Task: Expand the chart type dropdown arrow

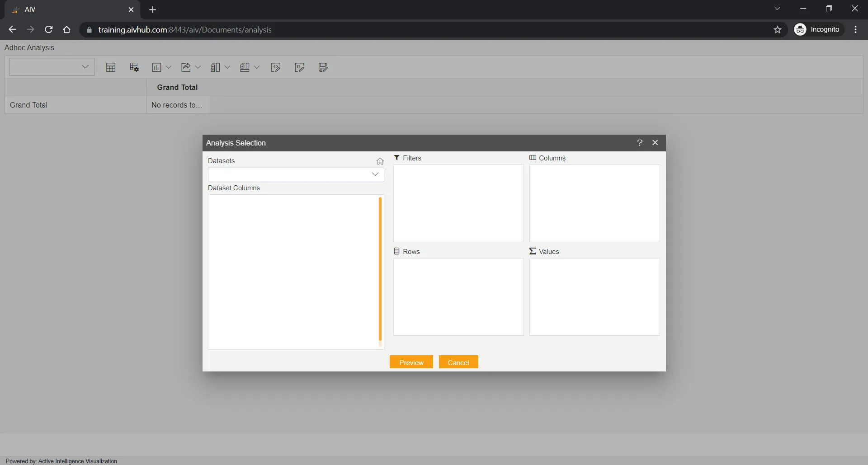Action: click(169, 67)
